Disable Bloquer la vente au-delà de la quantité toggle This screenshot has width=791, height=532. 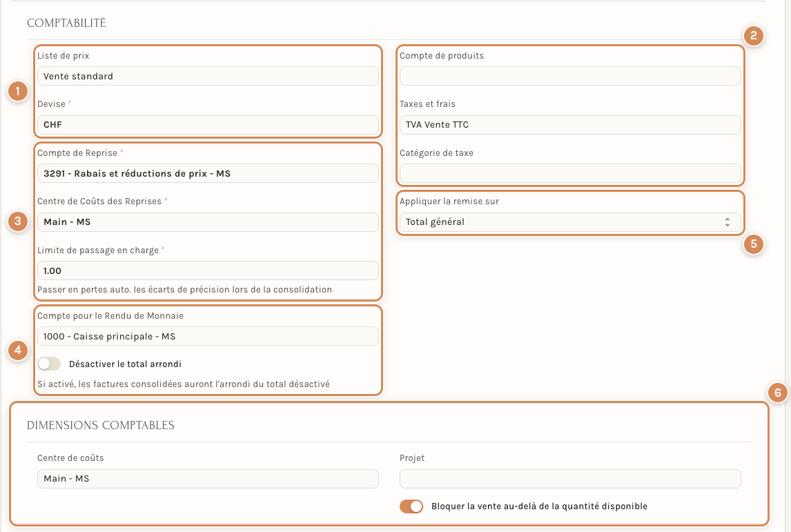411,506
